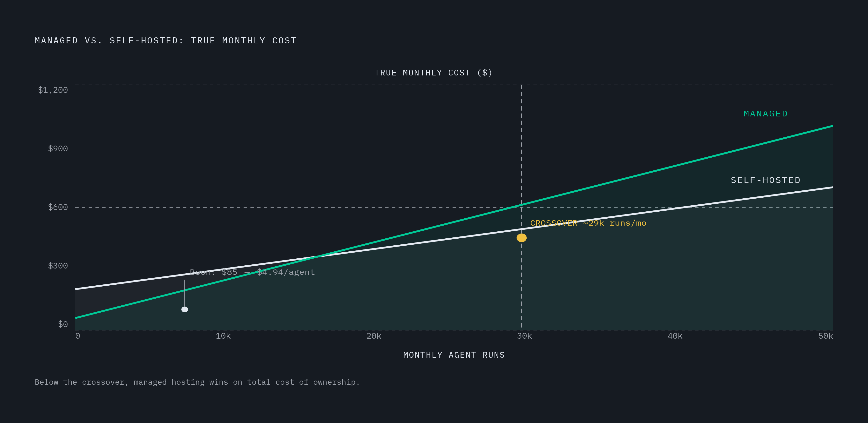Select the SELF-HOSTED line label
Image resolution: width=868 pixels, height=423 pixels.
point(766,180)
